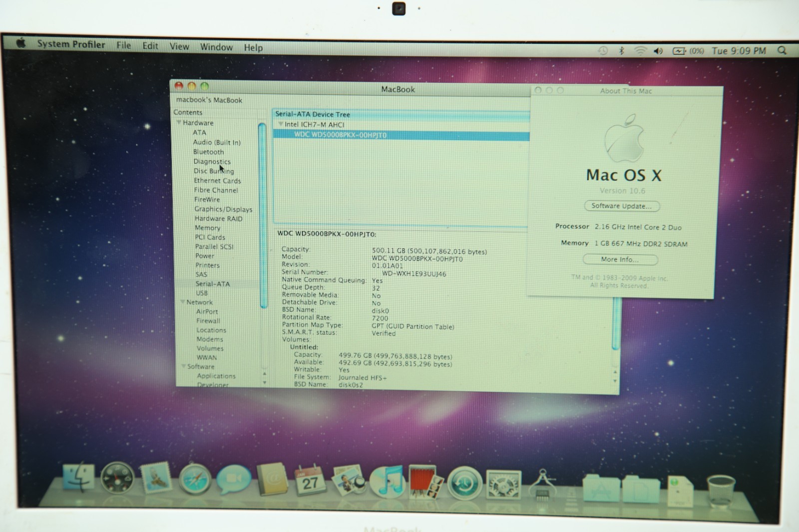Screen dimensions: 799x532
Task: Open Time Machine from the Dock
Action: [x=464, y=483]
